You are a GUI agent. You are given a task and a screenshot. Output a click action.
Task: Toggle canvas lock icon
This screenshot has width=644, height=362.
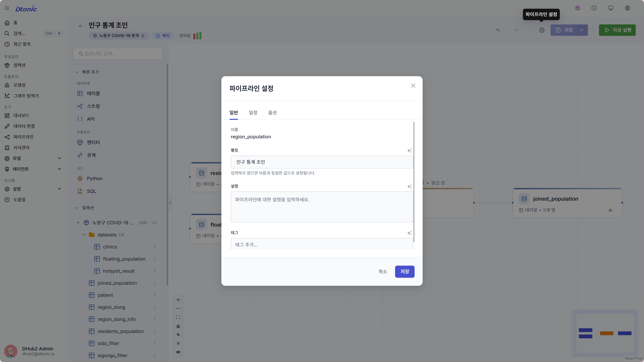(x=178, y=326)
